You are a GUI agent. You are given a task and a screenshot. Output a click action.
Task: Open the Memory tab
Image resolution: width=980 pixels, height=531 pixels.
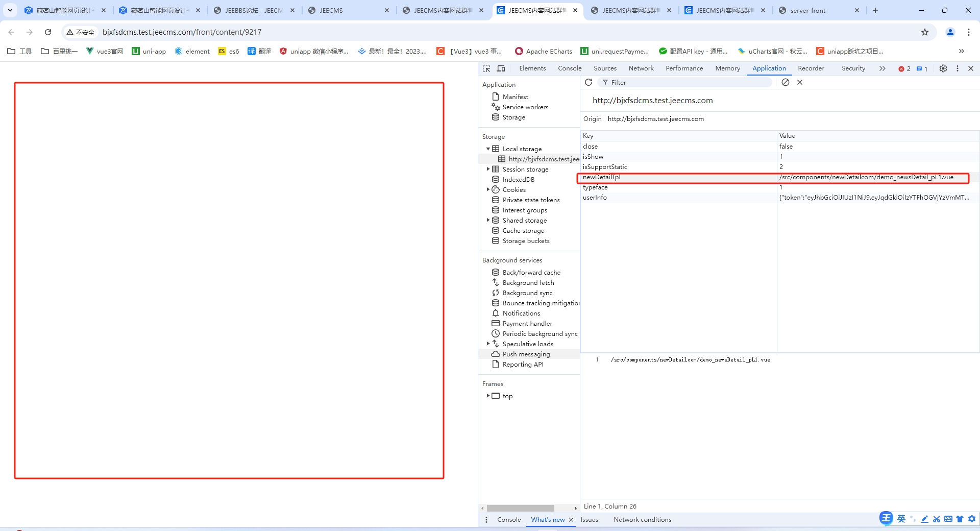727,68
